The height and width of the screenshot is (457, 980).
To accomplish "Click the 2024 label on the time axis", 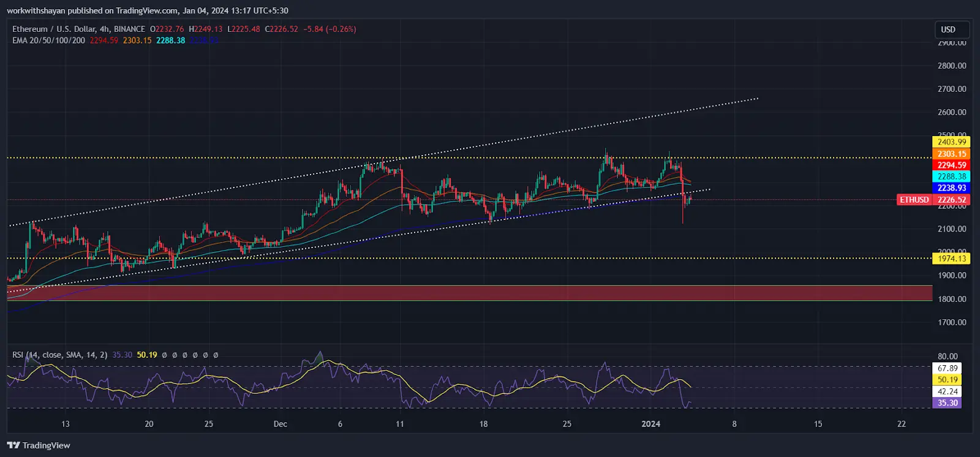I will click(x=650, y=424).
